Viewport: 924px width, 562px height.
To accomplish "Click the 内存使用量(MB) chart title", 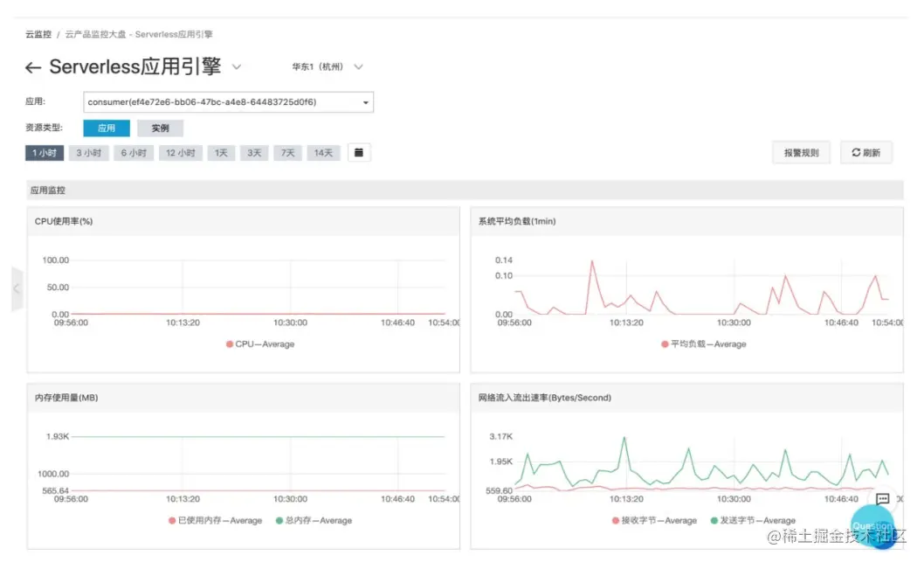I will tap(66, 398).
